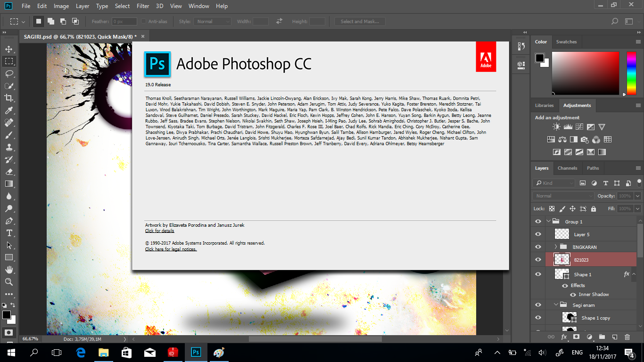
Task: Select the Eyedropper tool
Action: tap(8, 110)
